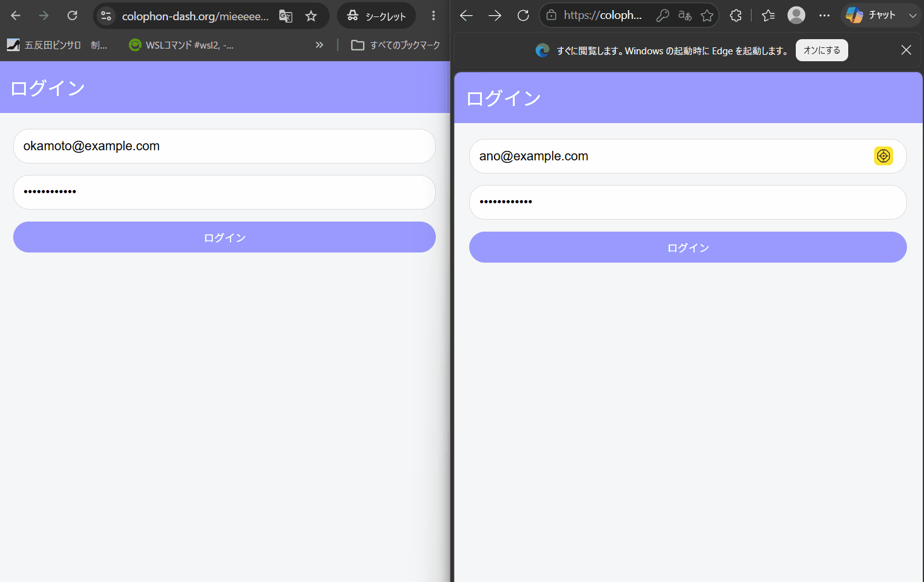
Task: Open 五反田ピンサロ bookmark
Action: [44, 45]
